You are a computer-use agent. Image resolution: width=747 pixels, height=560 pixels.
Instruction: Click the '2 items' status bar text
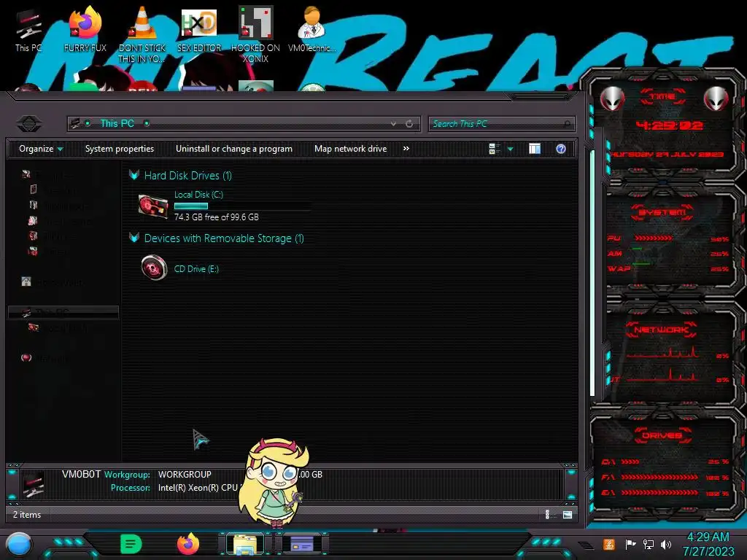27,515
